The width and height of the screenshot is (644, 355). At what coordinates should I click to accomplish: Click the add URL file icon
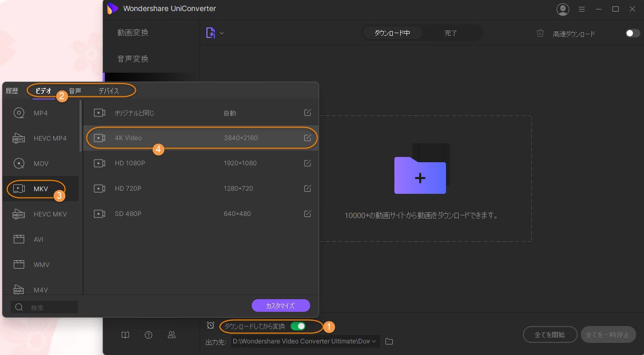coord(211,33)
